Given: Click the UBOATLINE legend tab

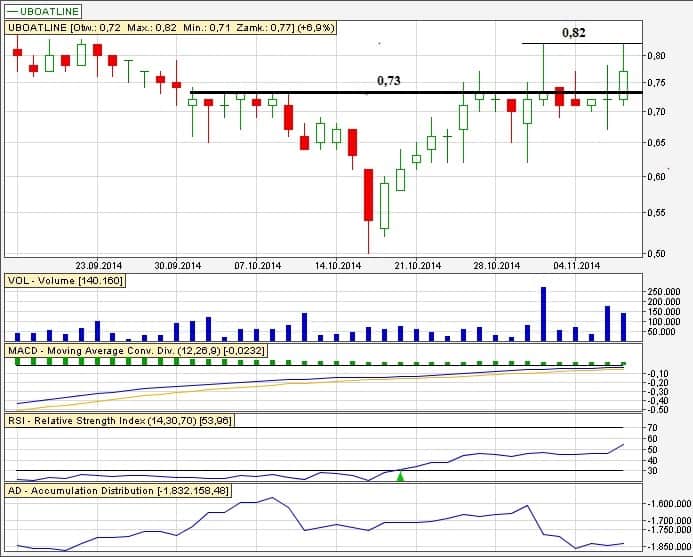Looking at the screenshot, I should point(42,10).
